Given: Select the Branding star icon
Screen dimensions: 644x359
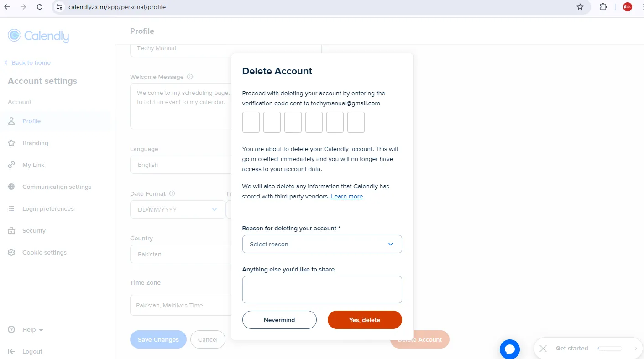Looking at the screenshot, I should click(x=11, y=143).
